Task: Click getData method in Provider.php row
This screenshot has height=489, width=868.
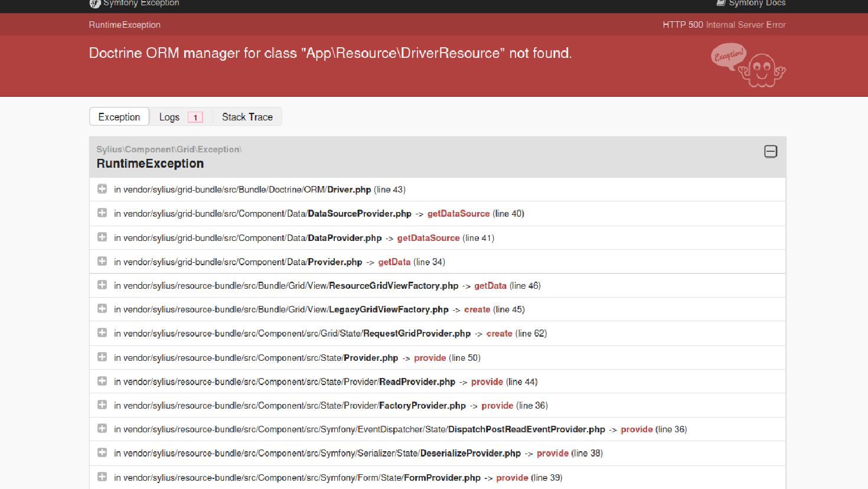Action: [394, 262]
